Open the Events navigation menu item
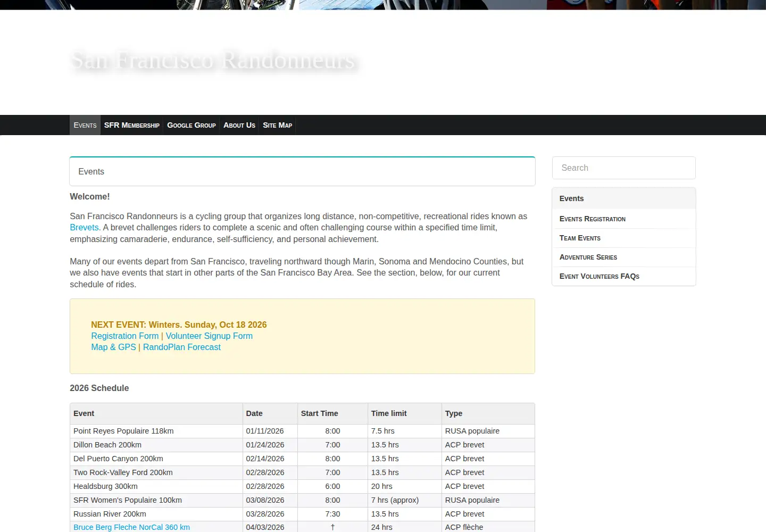This screenshot has height=532, width=766. [85, 125]
